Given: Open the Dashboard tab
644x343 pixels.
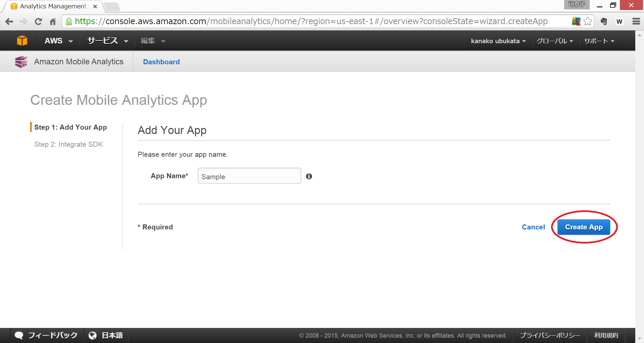Looking at the screenshot, I should [x=161, y=62].
